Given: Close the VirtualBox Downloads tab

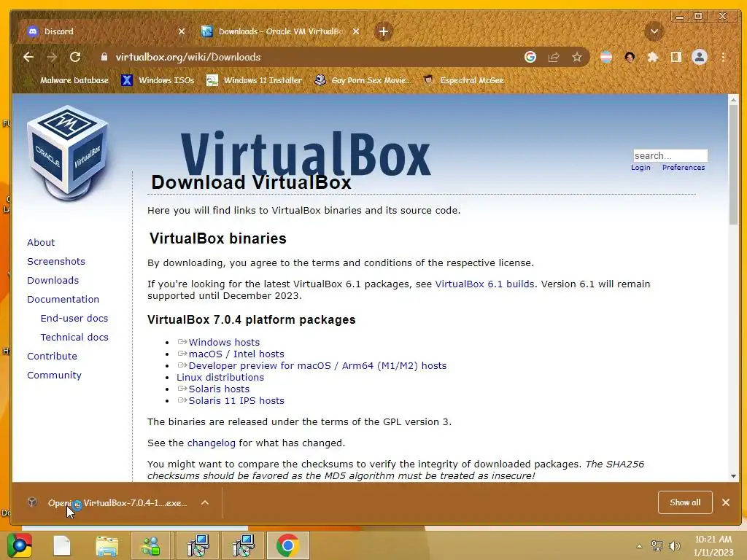Looking at the screenshot, I should click(356, 31).
